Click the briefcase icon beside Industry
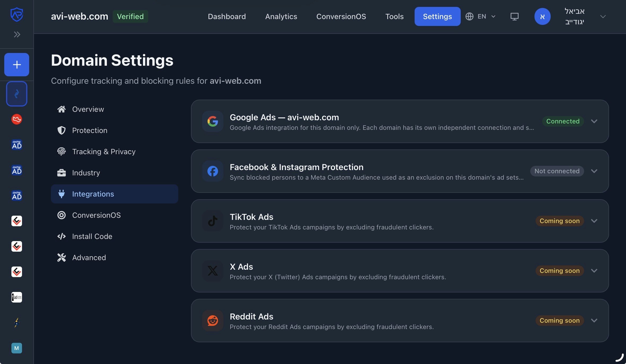626x364 pixels. tap(62, 173)
